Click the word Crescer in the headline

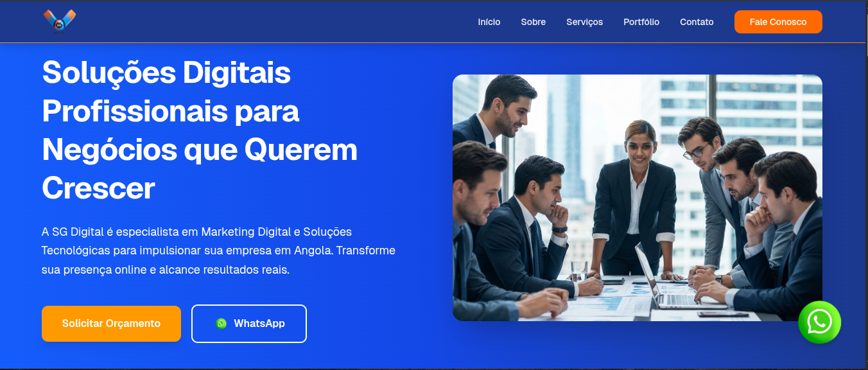coord(98,188)
